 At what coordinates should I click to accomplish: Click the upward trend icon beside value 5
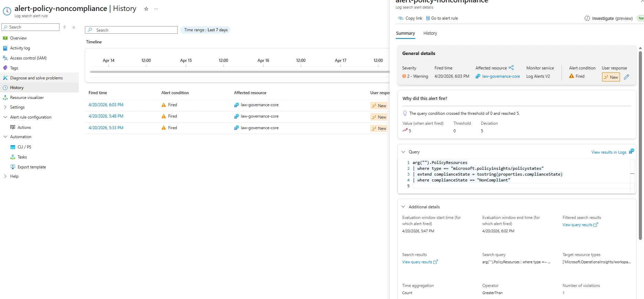[x=405, y=130]
